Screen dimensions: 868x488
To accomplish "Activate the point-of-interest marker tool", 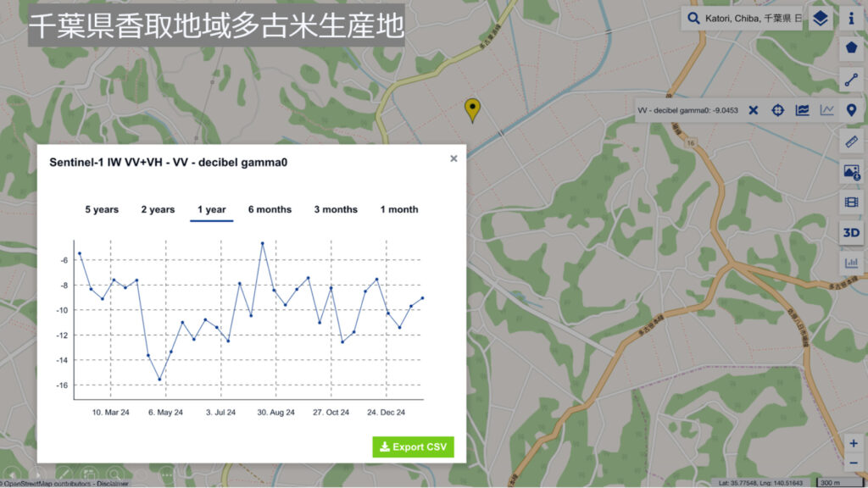I will [x=852, y=110].
